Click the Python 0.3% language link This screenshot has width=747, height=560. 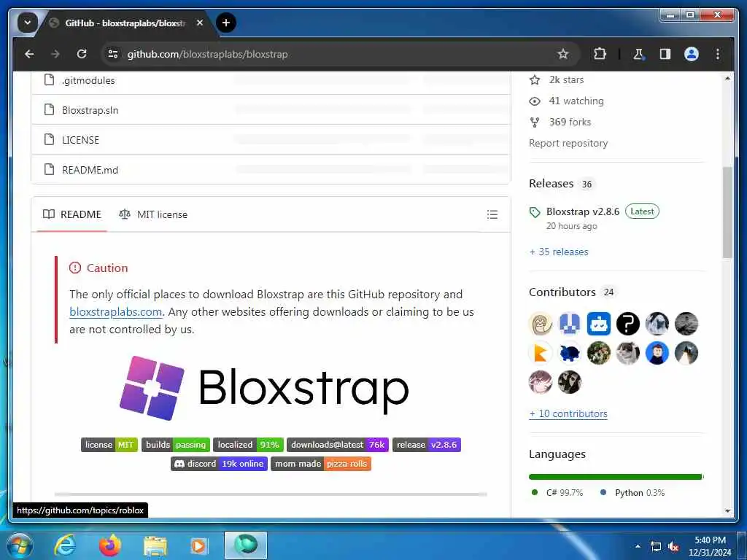tap(632, 493)
